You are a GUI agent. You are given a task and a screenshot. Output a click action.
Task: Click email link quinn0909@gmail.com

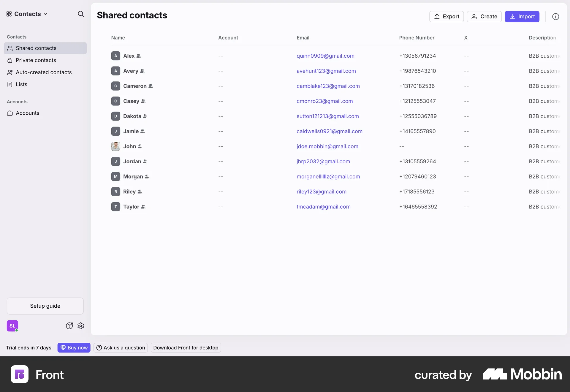(x=325, y=56)
